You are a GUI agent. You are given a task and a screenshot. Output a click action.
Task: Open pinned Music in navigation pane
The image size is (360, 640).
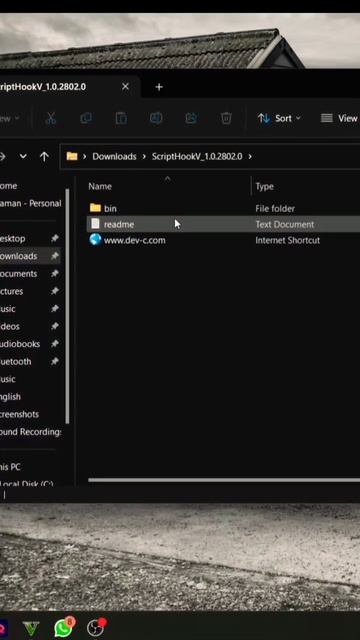point(8,309)
